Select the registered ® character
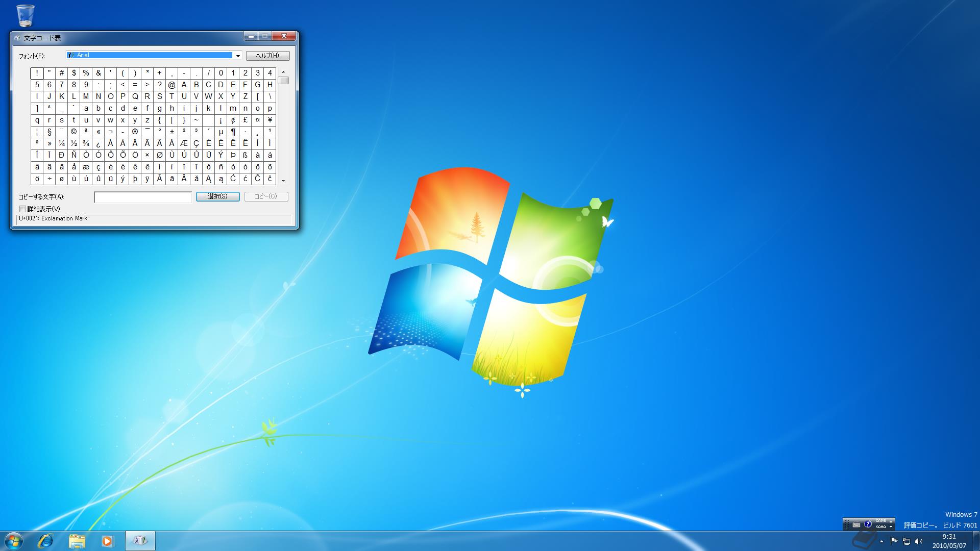The height and width of the screenshot is (551, 980). coord(135,132)
